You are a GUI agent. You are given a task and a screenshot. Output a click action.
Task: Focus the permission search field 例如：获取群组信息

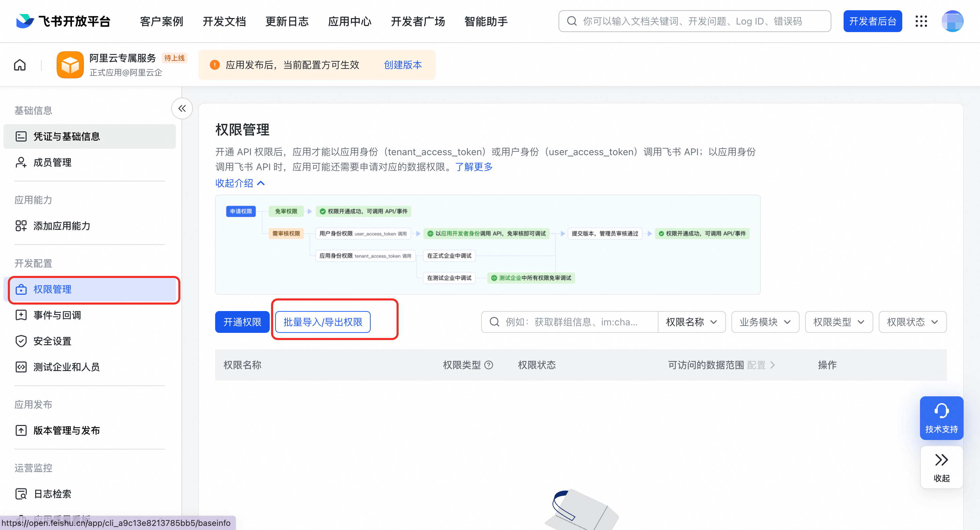tap(571, 322)
